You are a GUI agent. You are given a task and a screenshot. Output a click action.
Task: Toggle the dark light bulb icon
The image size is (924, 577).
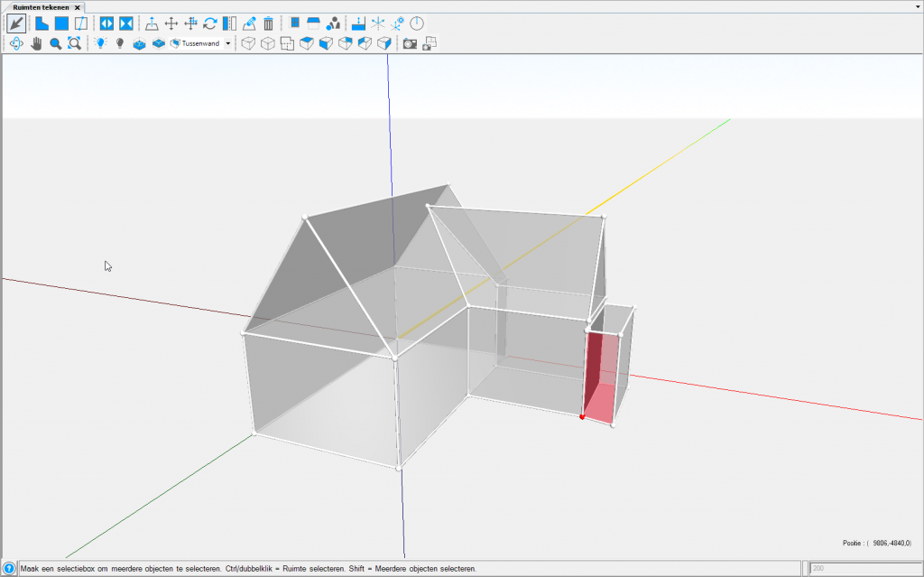[x=119, y=43]
